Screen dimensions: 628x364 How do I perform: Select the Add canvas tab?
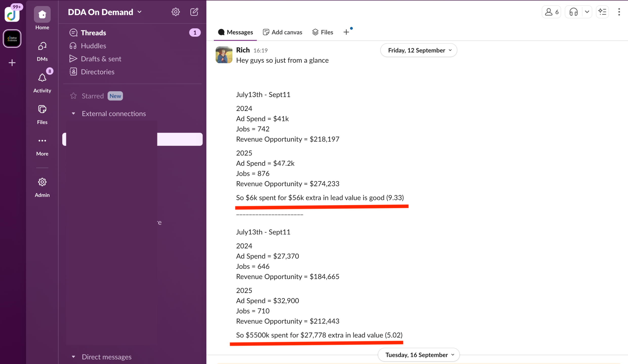coord(282,32)
